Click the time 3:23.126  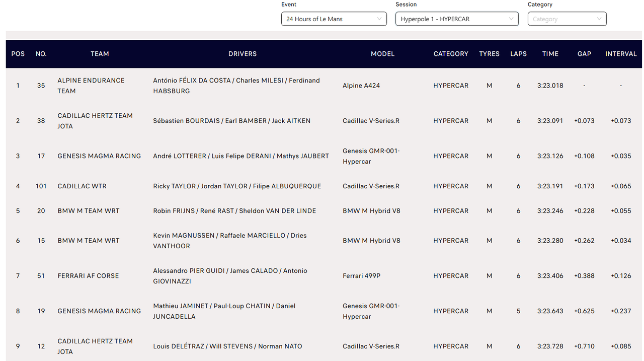point(550,156)
